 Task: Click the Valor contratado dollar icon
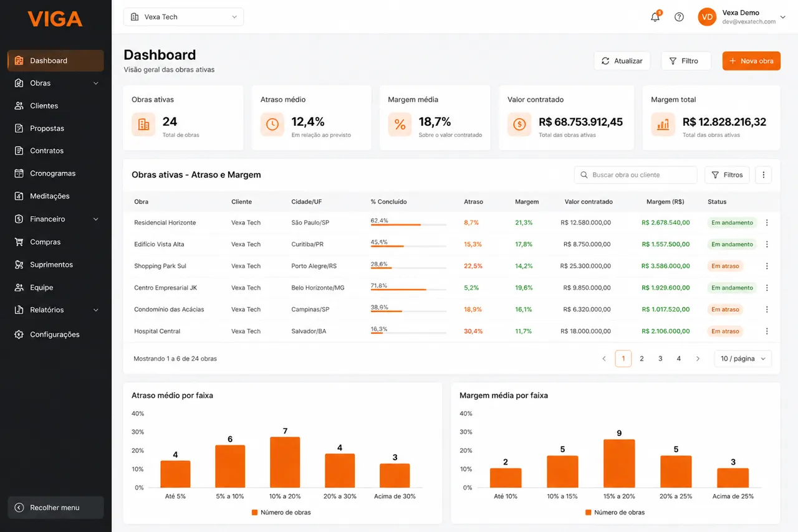pos(519,125)
